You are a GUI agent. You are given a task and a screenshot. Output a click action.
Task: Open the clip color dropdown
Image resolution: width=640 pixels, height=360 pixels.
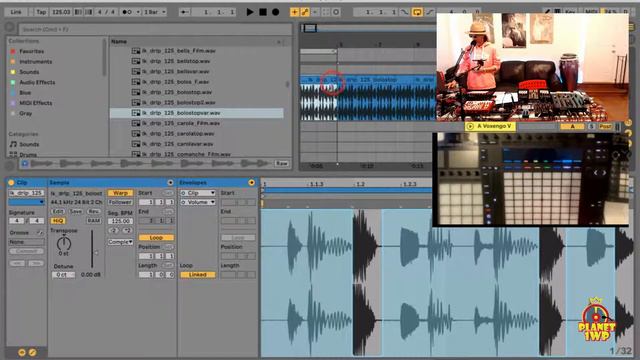point(27,202)
